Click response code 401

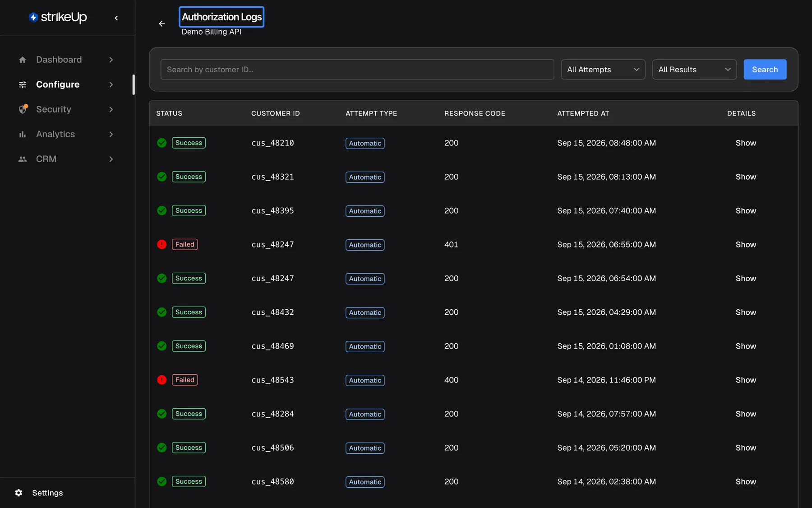click(x=451, y=244)
